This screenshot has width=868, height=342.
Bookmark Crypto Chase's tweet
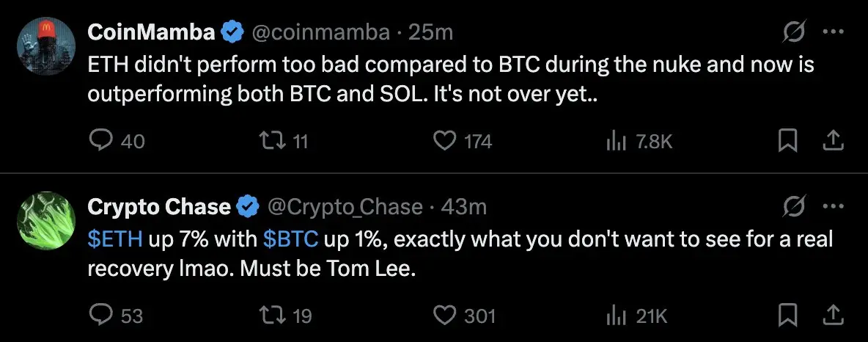(787, 315)
